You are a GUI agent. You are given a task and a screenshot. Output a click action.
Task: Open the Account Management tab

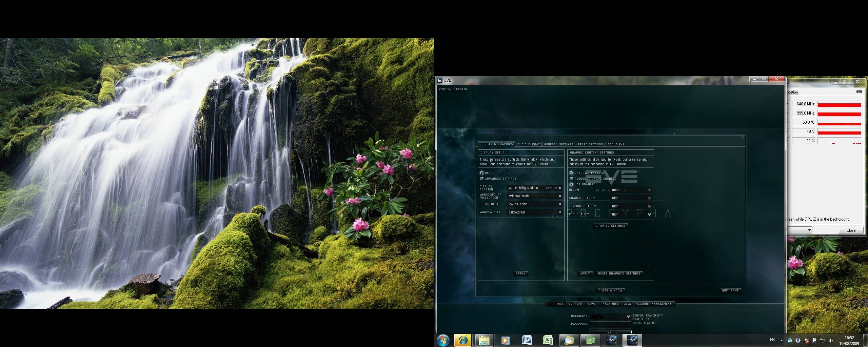click(x=653, y=304)
